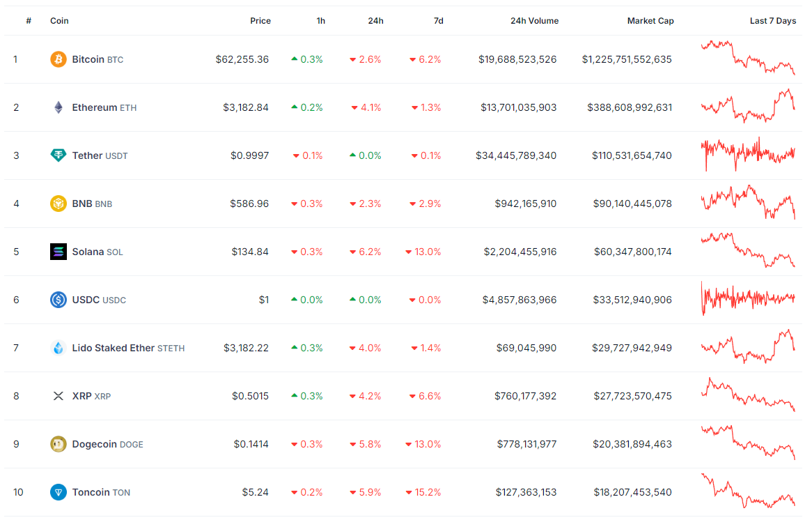Click the Toncoin logo icon
Viewport: 812px width, 520px height.
click(58, 492)
